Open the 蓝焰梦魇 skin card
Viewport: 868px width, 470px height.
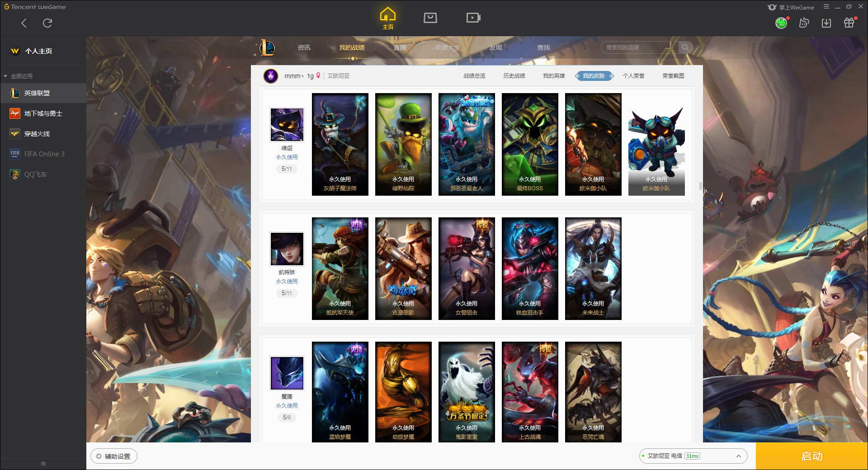(x=340, y=392)
